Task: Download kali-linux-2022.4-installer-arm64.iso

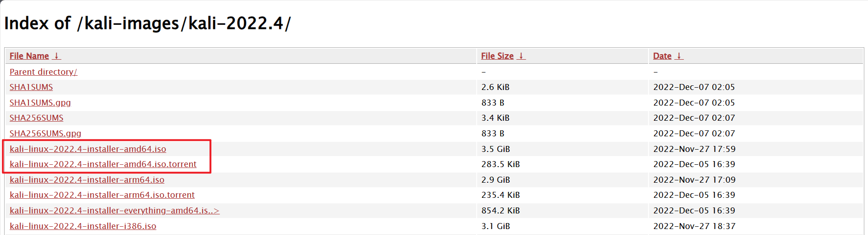Action: [x=87, y=180]
